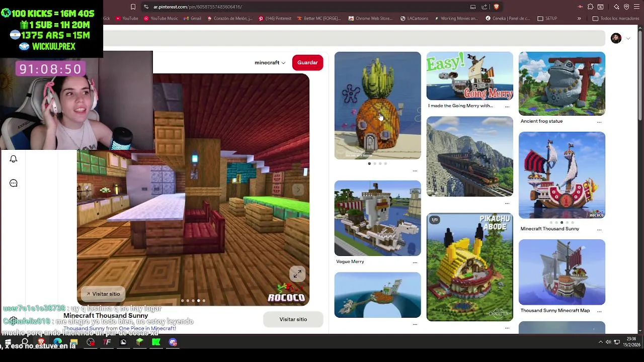Screen dimensions: 644x362
Task: Open more options for Going Merry pin
Action: click(507, 106)
